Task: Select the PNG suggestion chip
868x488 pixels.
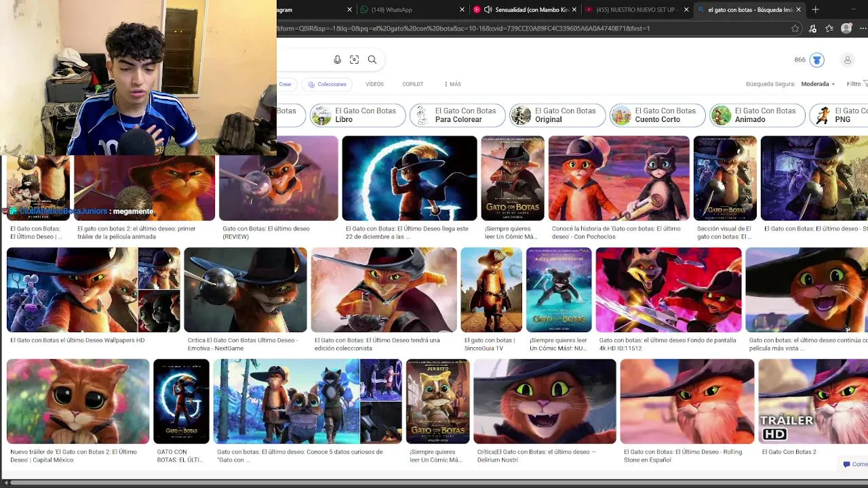Action: [x=839, y=115]
